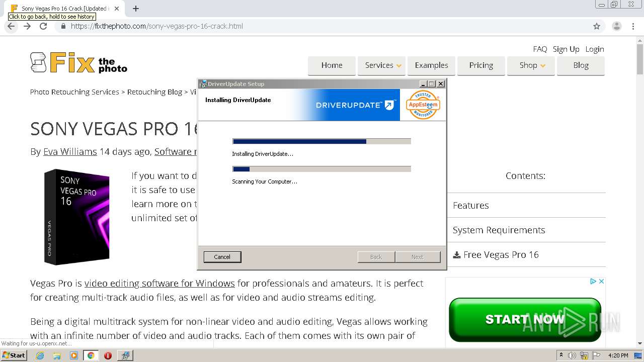Launch Internet Explorer from taskbar
Viewport: 644px width, 362px height.
pos(40,355)
